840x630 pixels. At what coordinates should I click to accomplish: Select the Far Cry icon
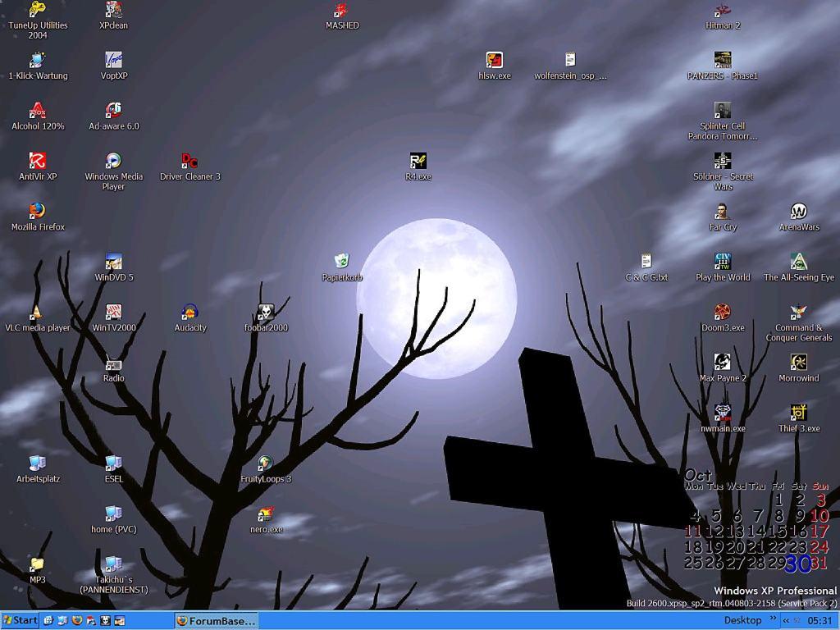tap(723, 217)
